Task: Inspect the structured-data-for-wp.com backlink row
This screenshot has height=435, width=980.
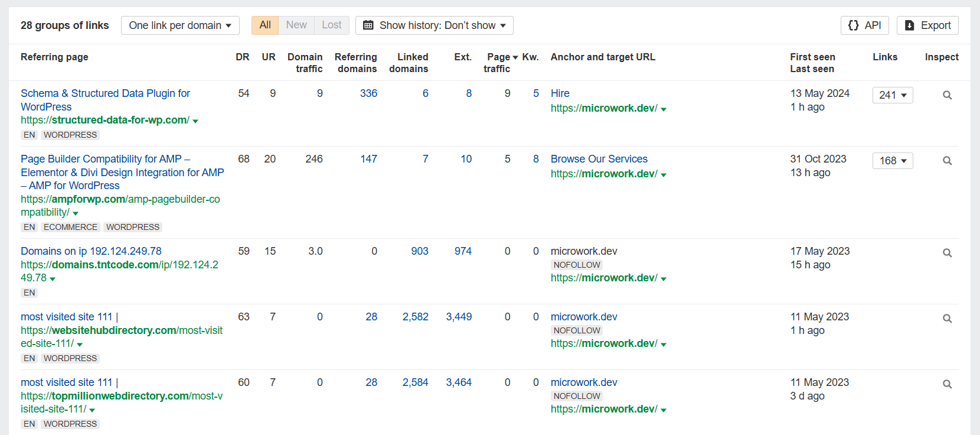Action: [947, 95]
